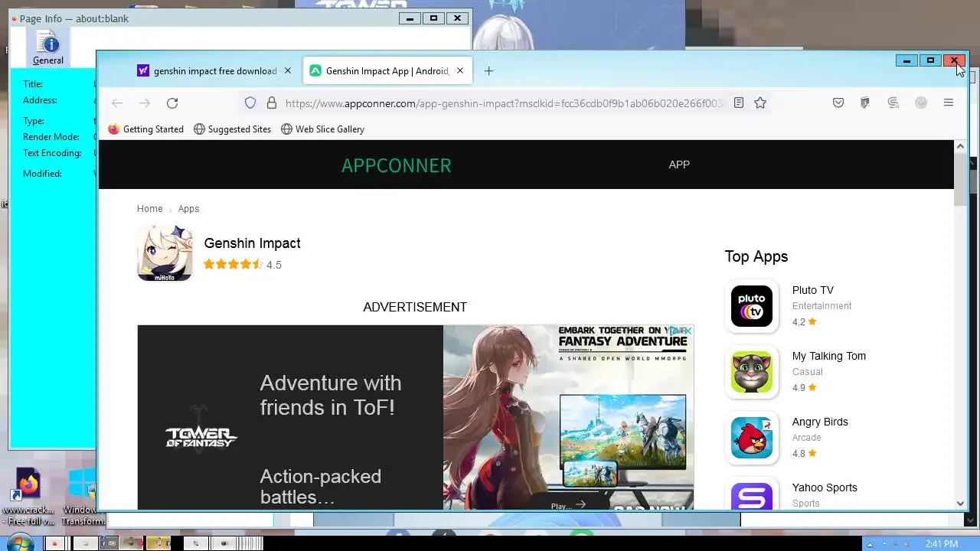Open the Suggested Sites bookmark
Viewport: 980px width, 551px height.
point(232,129)
